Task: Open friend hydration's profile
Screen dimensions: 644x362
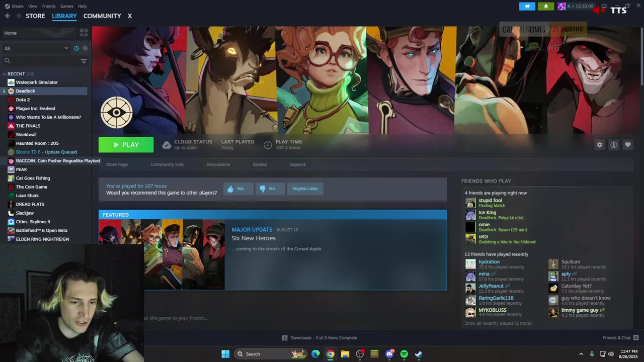Action: 489,262
